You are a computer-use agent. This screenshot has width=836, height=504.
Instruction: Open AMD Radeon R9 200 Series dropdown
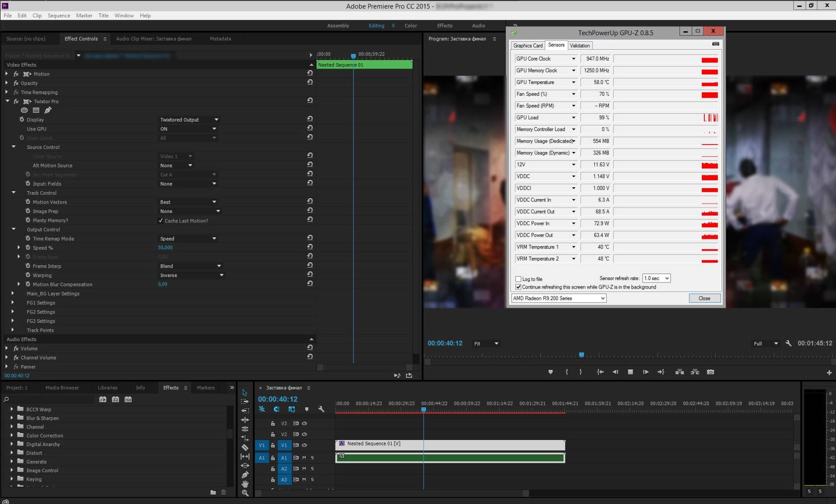point(559,298)
